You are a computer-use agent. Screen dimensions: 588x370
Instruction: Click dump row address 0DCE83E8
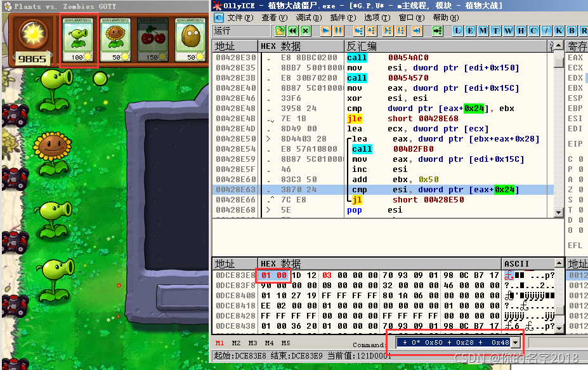point(235,275)
